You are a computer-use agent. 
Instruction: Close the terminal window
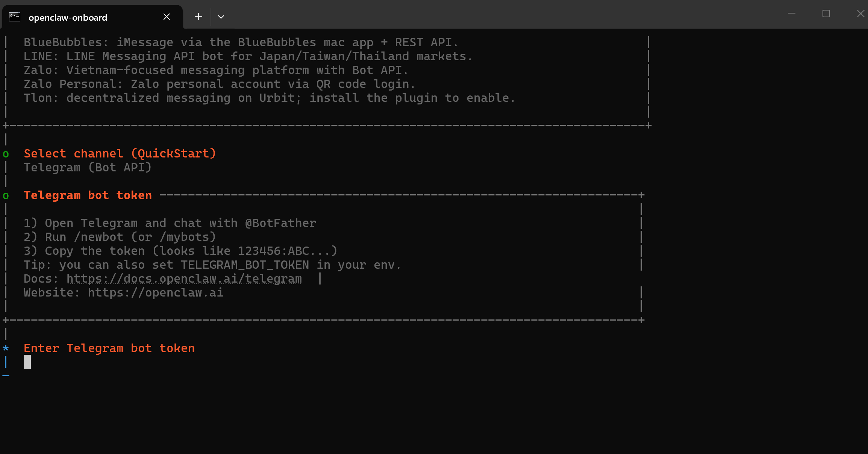tap(860, 14)
